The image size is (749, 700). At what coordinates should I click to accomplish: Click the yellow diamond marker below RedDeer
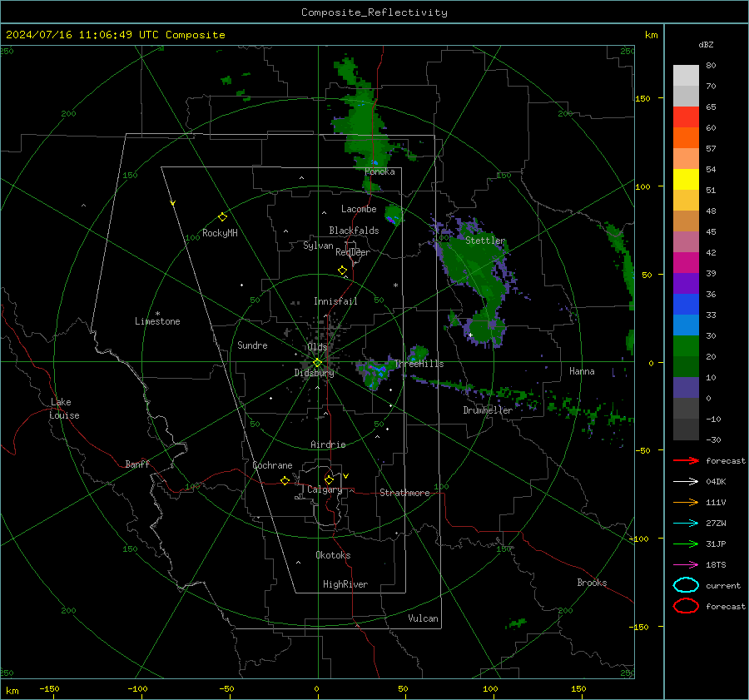[x=342, y=271]
